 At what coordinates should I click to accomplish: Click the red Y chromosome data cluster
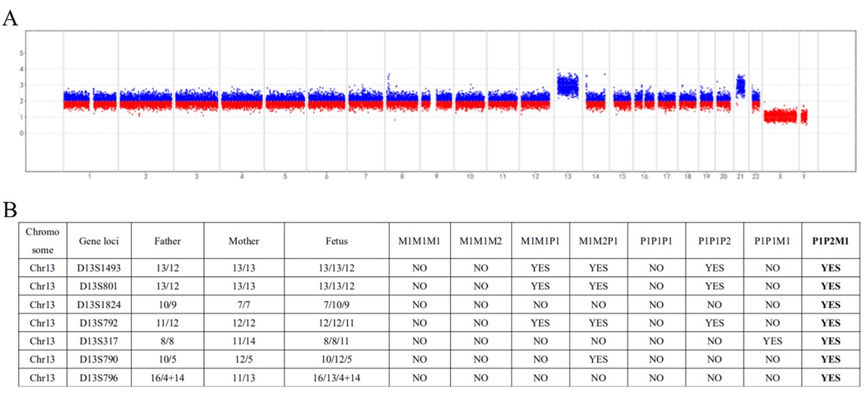pos(804,116)
